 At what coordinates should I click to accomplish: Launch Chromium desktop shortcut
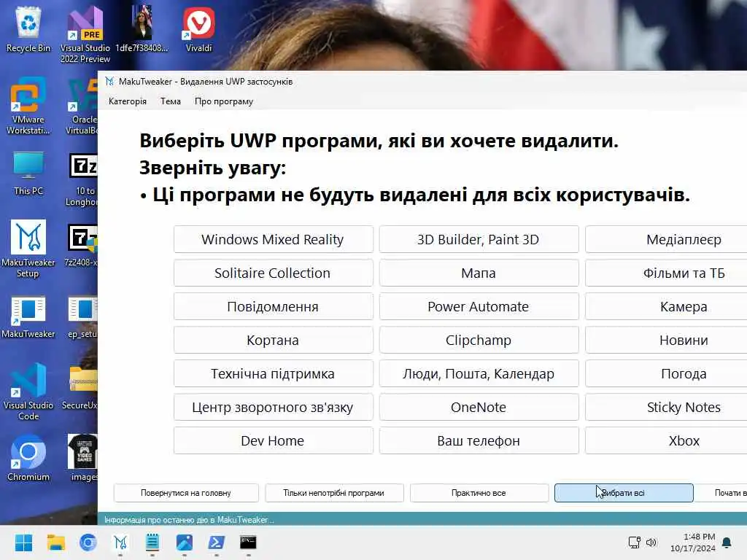[28, 458]
